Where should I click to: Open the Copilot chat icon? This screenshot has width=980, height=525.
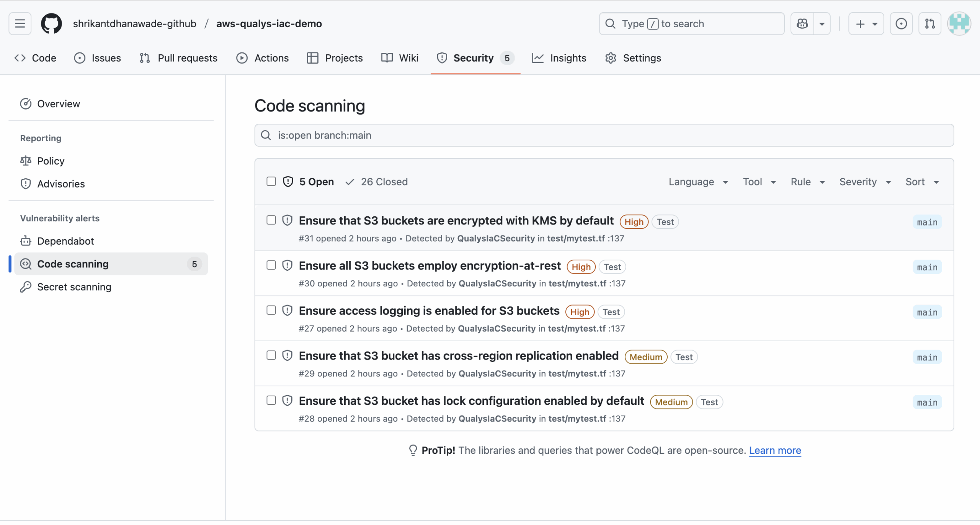tap(802, 24)
